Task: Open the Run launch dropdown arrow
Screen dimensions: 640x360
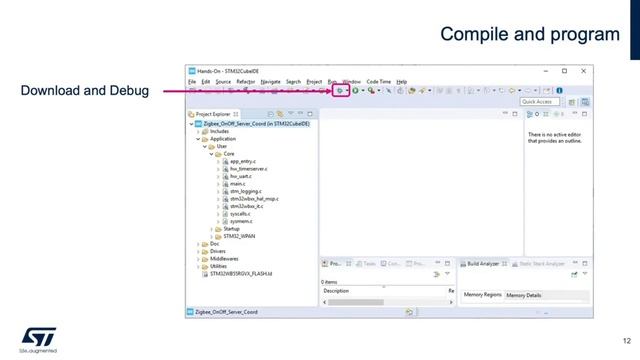Action: (363, 91)
